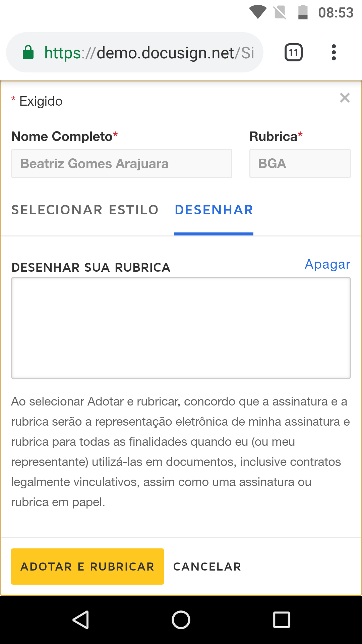This screenshot has height=644, width=362.
Task: Focus the demo.docusign.net address bar
Action: coord(149,53)
